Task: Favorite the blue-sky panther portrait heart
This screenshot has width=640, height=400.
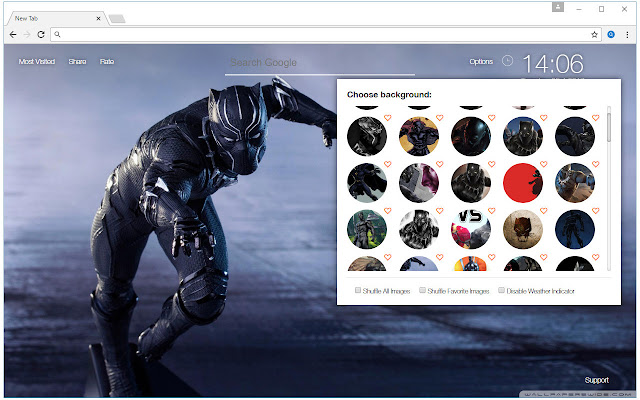Action: (544, 118)
